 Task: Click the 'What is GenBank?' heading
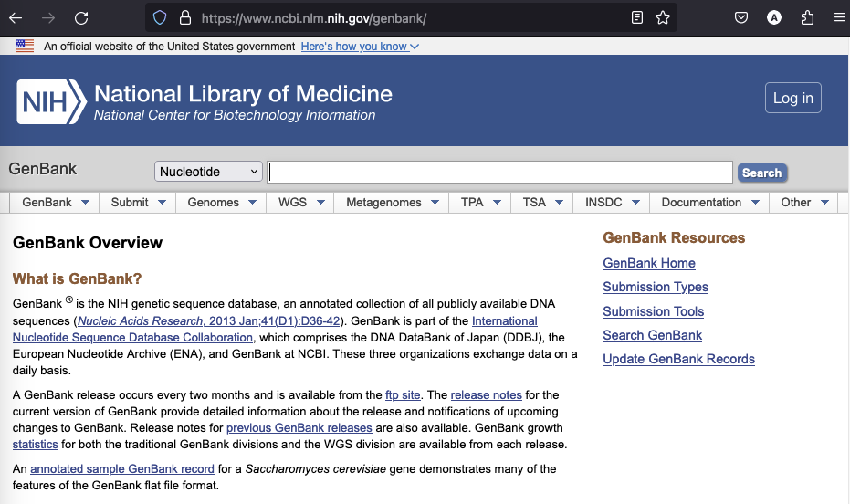point(77,279)
